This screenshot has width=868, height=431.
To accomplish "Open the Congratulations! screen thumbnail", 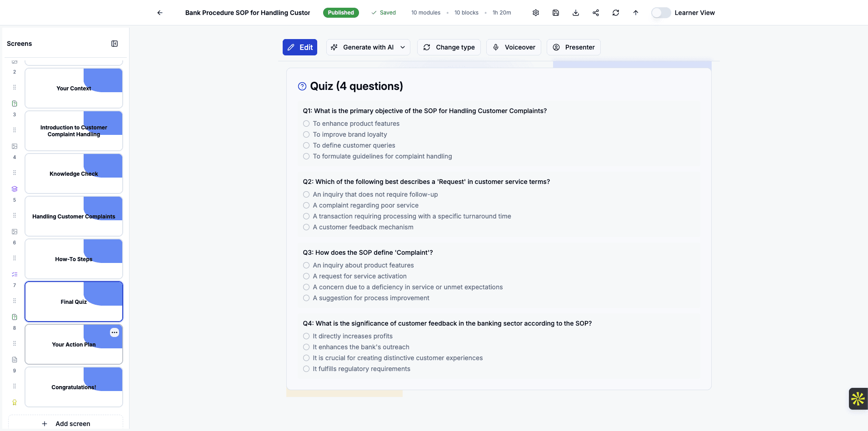I will pos(74,387).
